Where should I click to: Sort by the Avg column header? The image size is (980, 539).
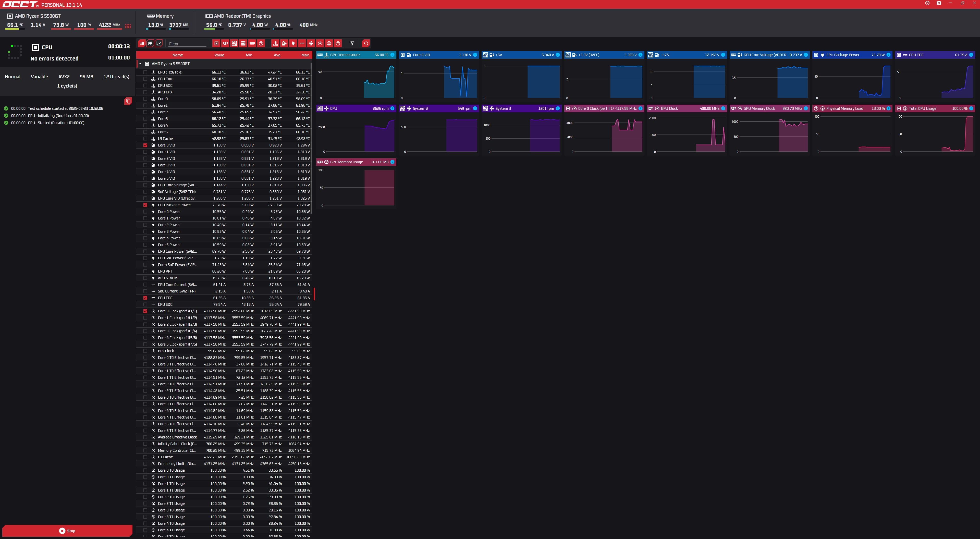(x=277, y=55)
